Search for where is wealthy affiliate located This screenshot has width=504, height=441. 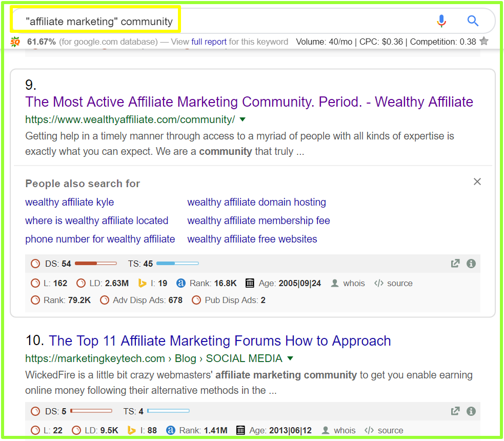point(97,221)
